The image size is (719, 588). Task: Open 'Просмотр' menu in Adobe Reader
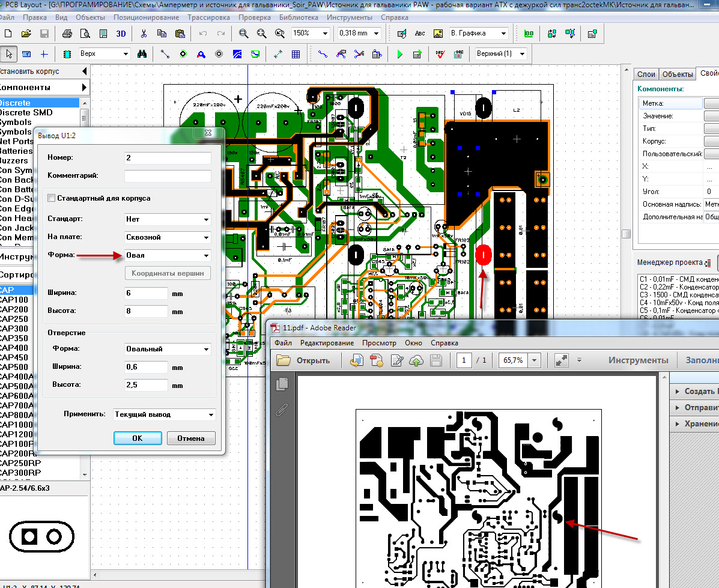[x=379, y=343]
